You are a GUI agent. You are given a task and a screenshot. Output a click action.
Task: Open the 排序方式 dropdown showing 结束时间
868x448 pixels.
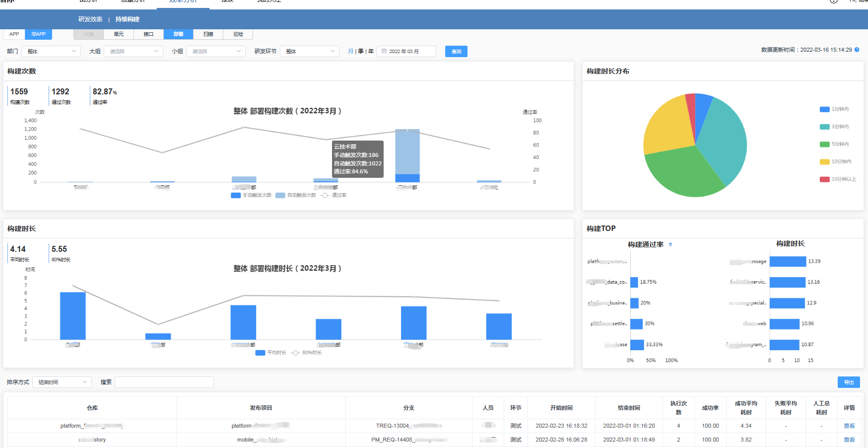(62, 382)
